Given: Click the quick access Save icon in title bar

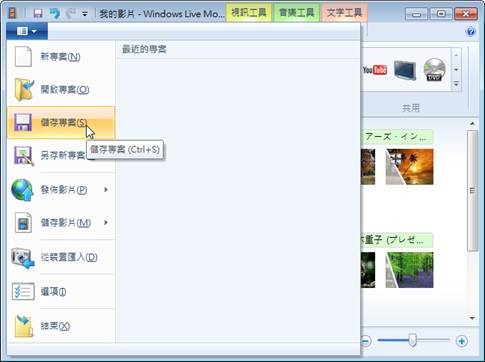Looking at the screenshot, I should coord(38,13).
